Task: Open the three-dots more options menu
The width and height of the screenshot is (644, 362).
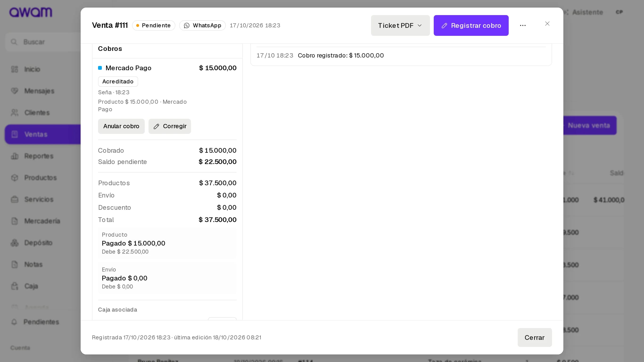Action: [523, 25]
